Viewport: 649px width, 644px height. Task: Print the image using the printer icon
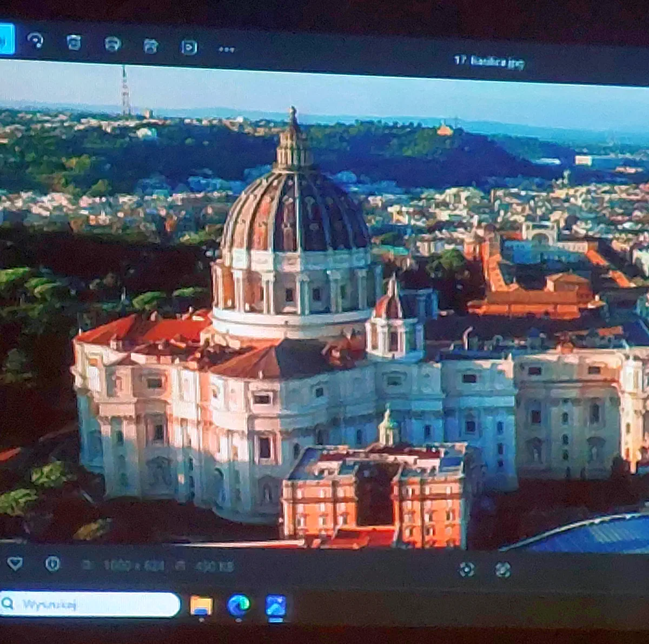tap(112, 44)
